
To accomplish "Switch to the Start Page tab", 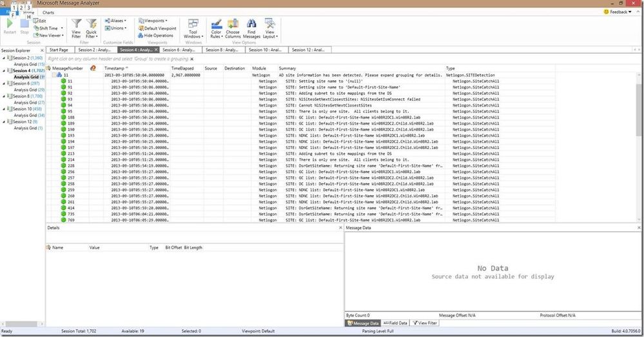I will pyautogui.click(x=59, y=50).
